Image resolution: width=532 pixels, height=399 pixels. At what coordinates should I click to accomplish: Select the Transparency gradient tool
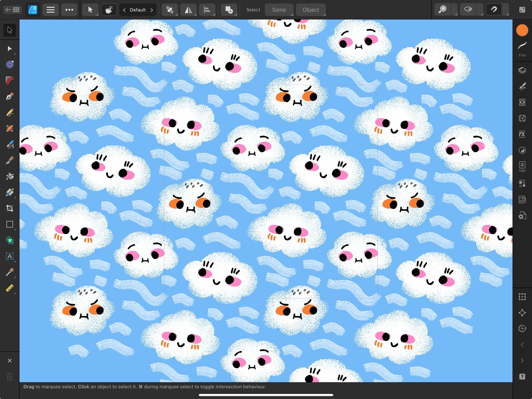[10, 192]
